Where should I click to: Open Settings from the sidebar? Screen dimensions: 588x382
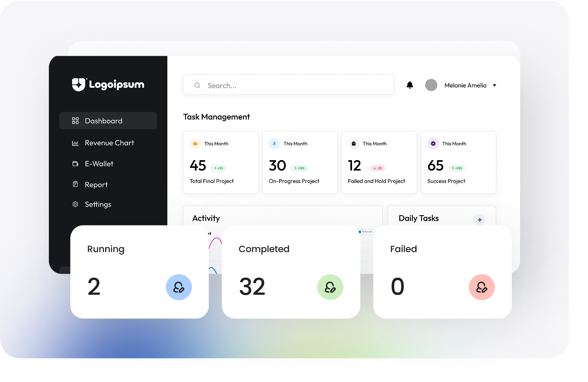pos(98,204)
